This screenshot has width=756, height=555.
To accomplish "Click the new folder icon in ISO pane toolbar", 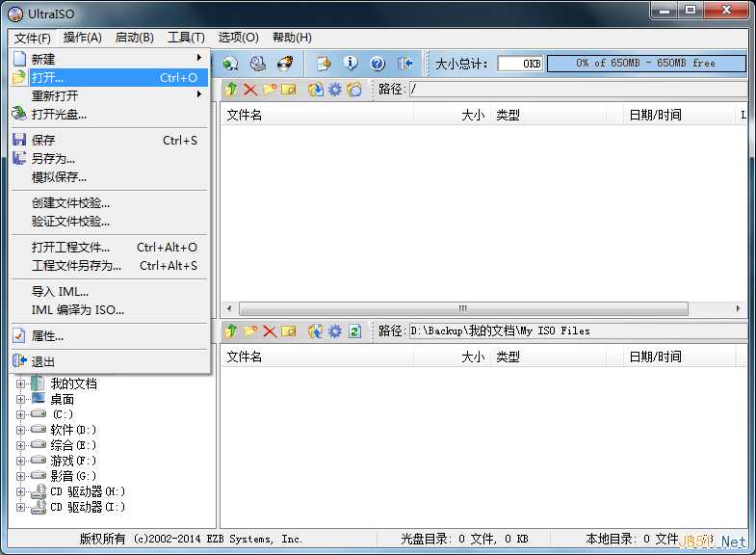I will click(x=270, y=90).
